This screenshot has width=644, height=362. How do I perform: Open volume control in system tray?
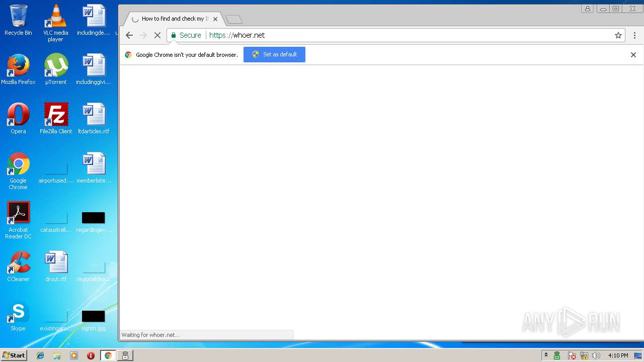click(596, 355)
